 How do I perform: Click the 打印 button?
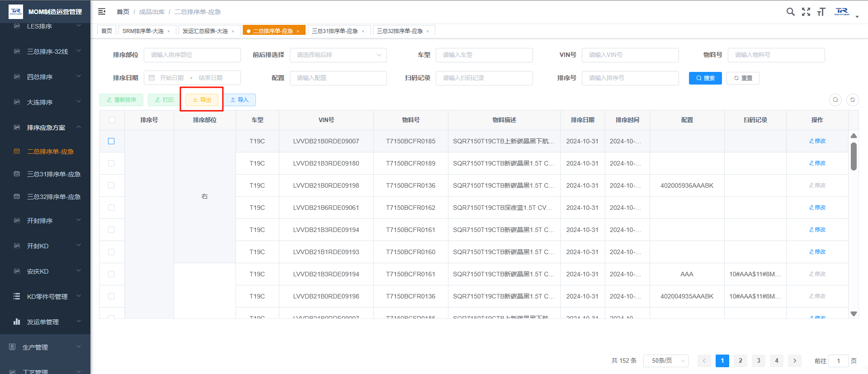click(x=164, y=100)
